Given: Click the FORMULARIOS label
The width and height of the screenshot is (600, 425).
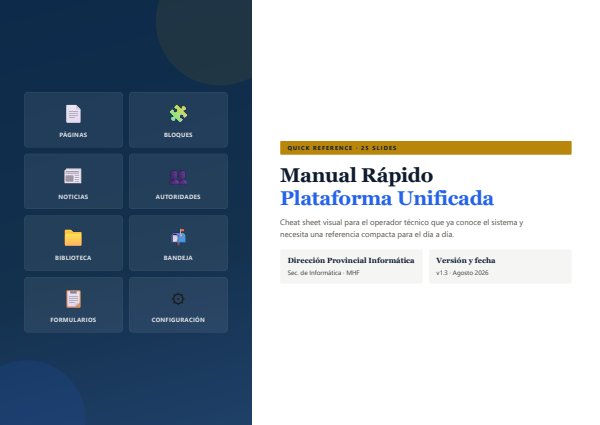Looking at the screenshot, I should (x=73, y=319).
